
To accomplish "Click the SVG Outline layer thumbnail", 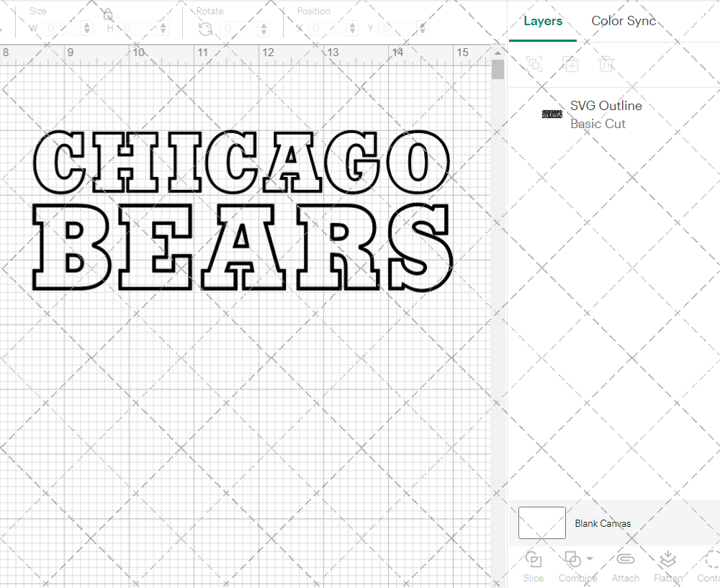I will pos(552,114).
